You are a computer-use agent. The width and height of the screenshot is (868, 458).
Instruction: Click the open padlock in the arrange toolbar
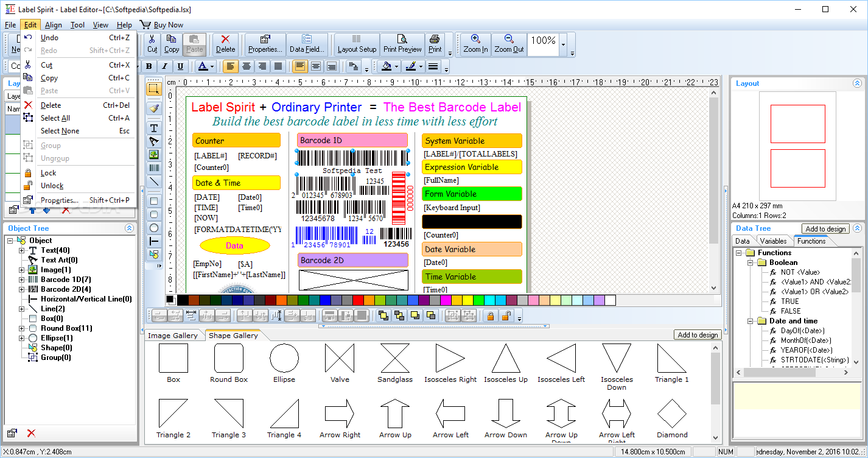point(506,315)
